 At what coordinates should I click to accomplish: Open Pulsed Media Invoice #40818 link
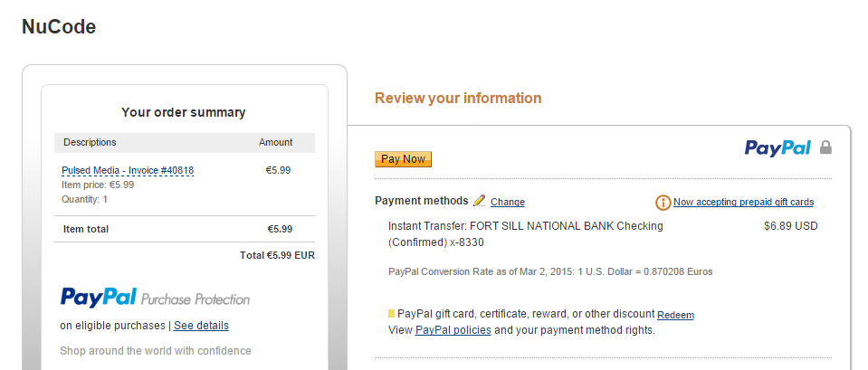(128, 170)
